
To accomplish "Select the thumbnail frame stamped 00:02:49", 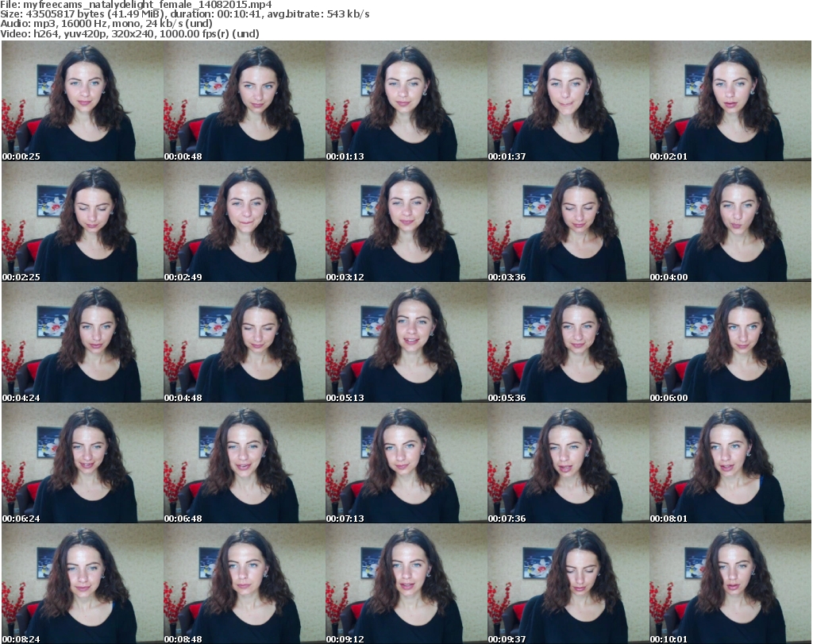I will (245, 222).
